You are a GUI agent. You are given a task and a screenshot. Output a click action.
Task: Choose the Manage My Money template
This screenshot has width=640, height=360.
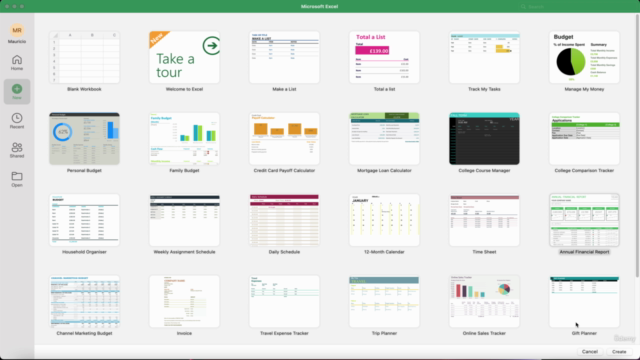[x=584, y=57]
